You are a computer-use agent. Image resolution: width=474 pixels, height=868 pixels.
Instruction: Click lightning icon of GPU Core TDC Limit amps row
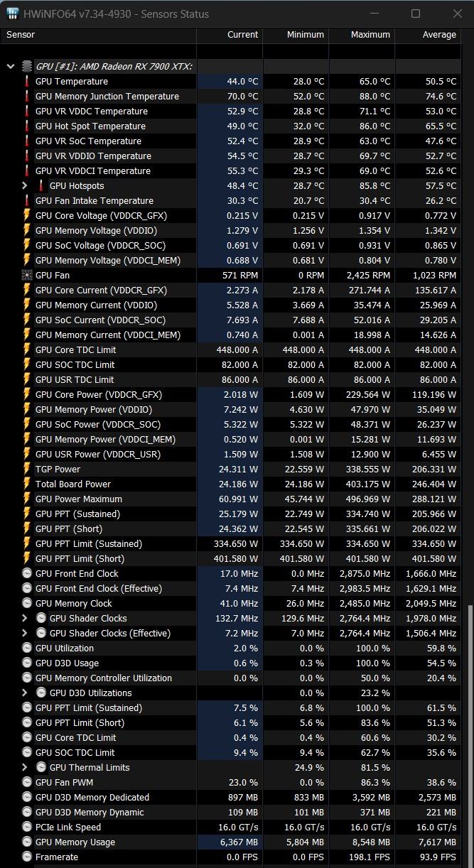click(27, 349)
